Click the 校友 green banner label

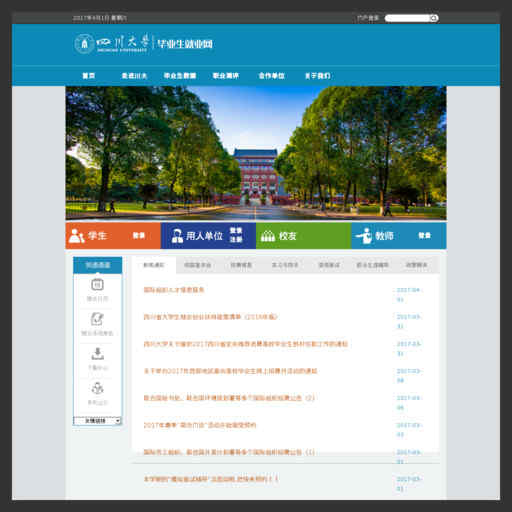coord(288,236)
